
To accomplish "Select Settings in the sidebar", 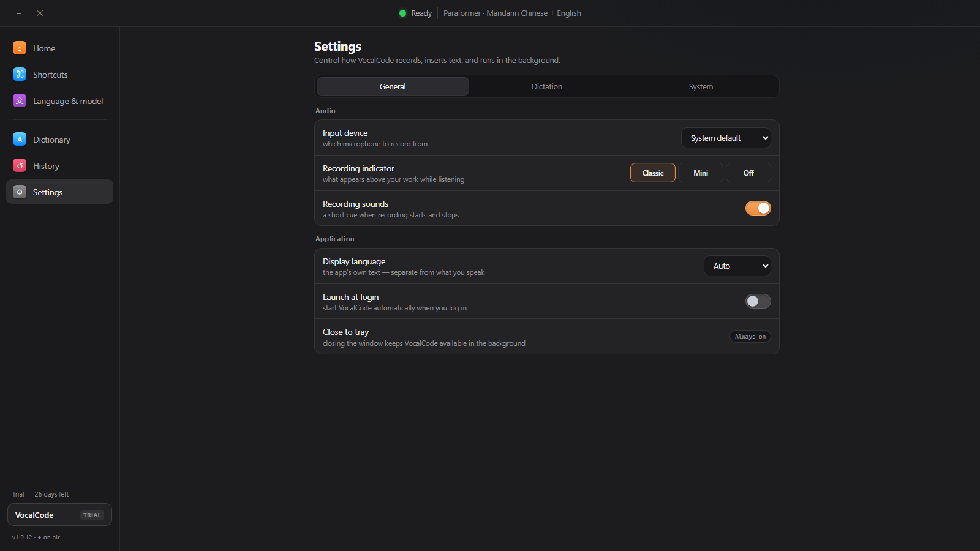I will click(59, 192).
